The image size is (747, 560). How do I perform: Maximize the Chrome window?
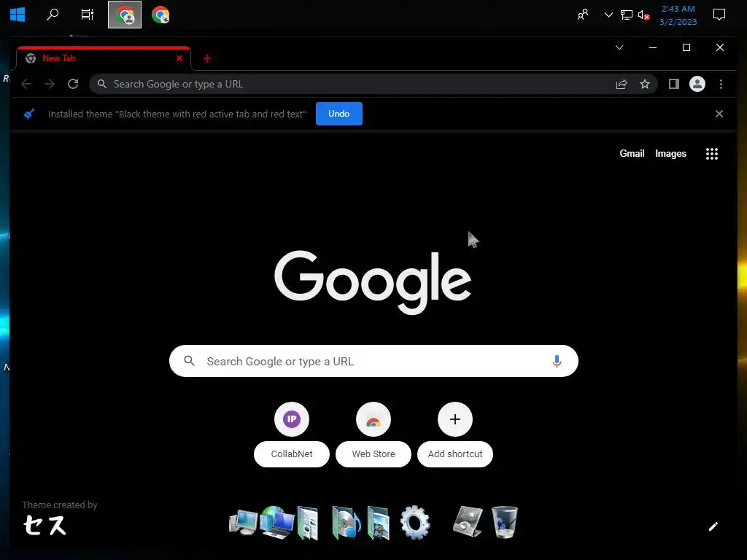pos(686,47)
